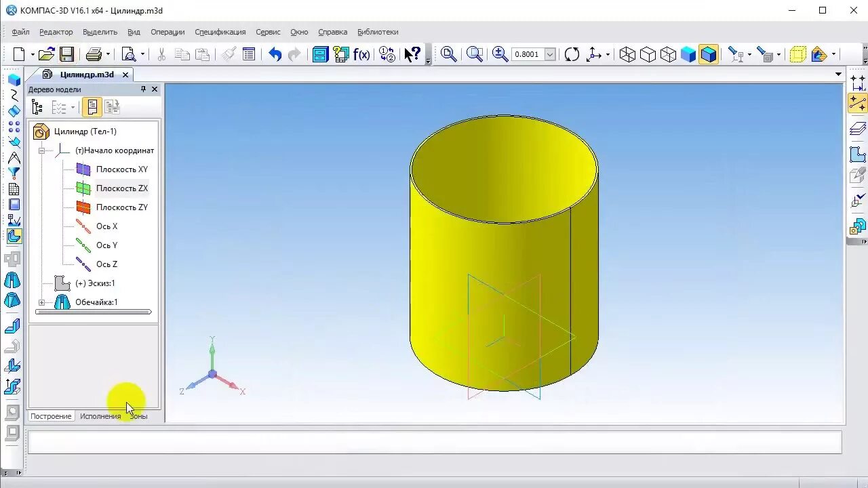Click the properties list icon in toolbar
This screenshot has height=488, width=868.
pos(249,55)
